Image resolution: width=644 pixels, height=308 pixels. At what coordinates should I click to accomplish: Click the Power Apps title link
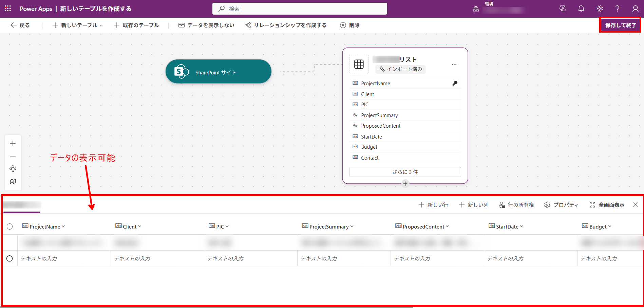tap(36, 9)
